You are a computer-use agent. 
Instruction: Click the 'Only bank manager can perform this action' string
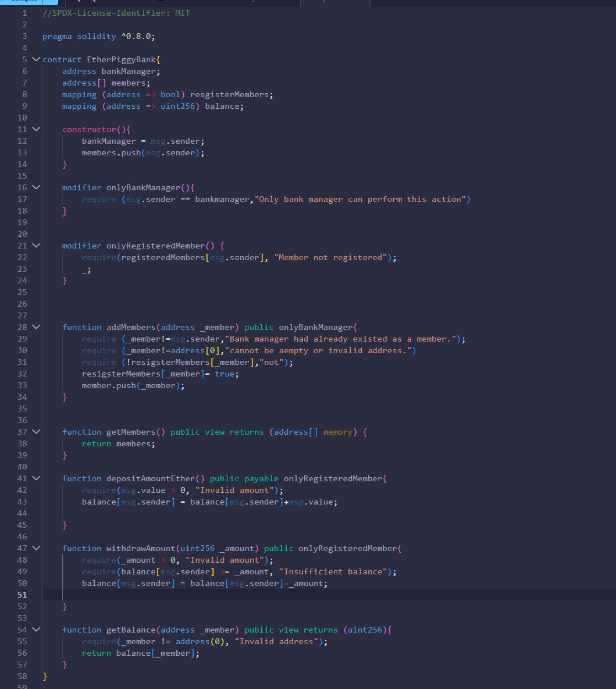[x=360, y=200]
